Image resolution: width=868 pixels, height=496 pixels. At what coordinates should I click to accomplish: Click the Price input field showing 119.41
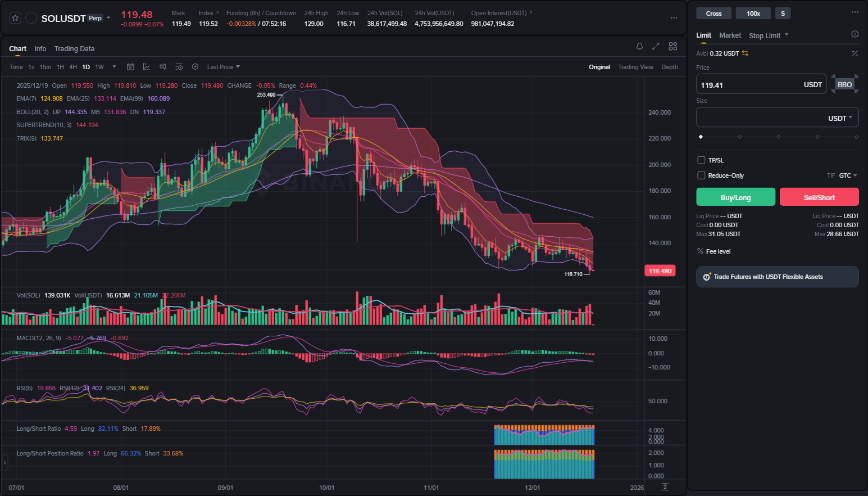coord(761,84)
